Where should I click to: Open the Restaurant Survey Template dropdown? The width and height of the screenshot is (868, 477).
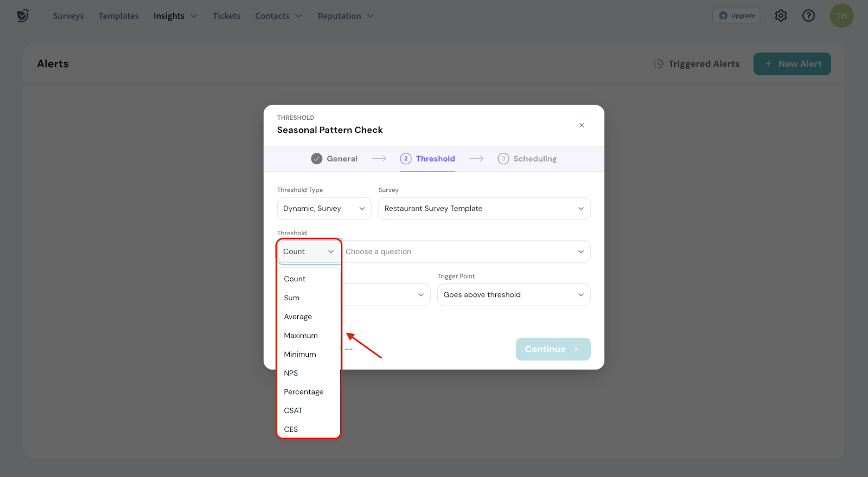[x=484, y=209]
